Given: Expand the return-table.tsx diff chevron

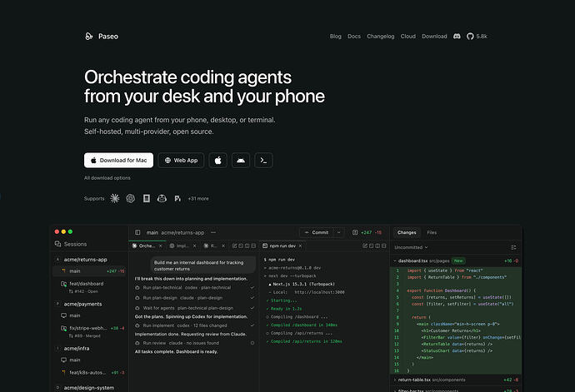Looking at the screenshot, I should tap(395, 380).
